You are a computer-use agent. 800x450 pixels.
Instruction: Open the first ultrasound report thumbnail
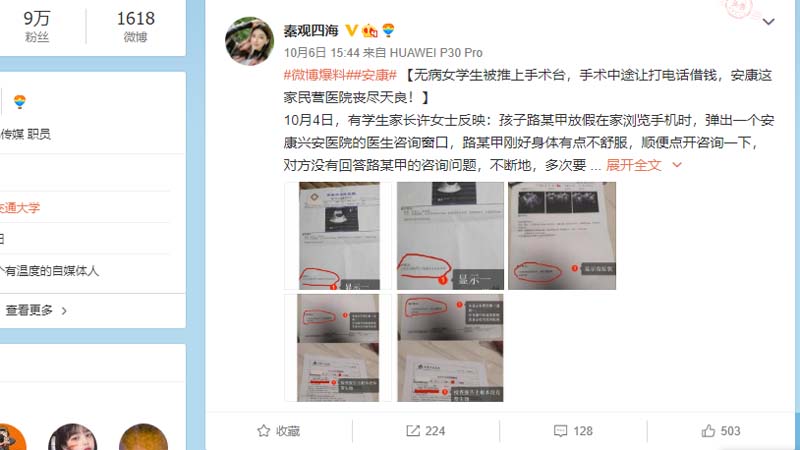click(x=338, y=236)
